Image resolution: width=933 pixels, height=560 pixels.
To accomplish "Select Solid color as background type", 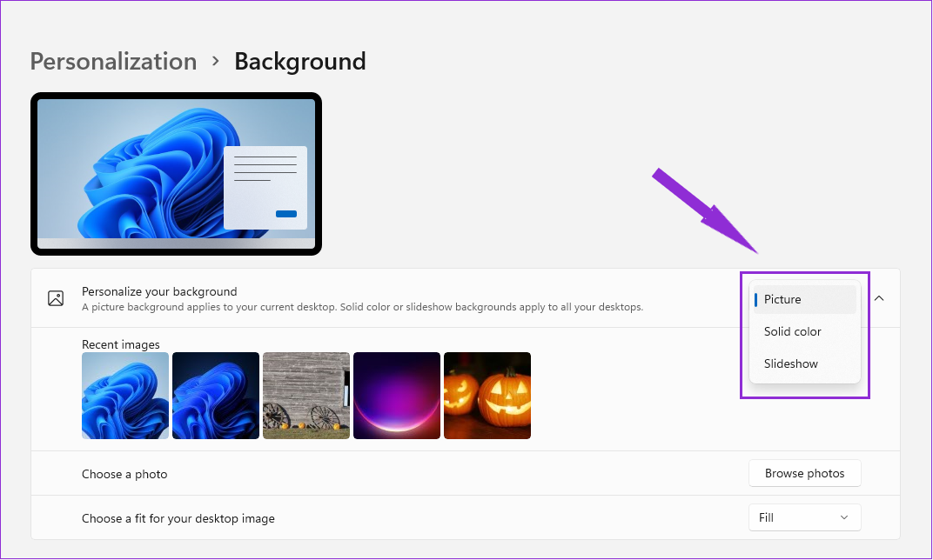I will (792, 331).
